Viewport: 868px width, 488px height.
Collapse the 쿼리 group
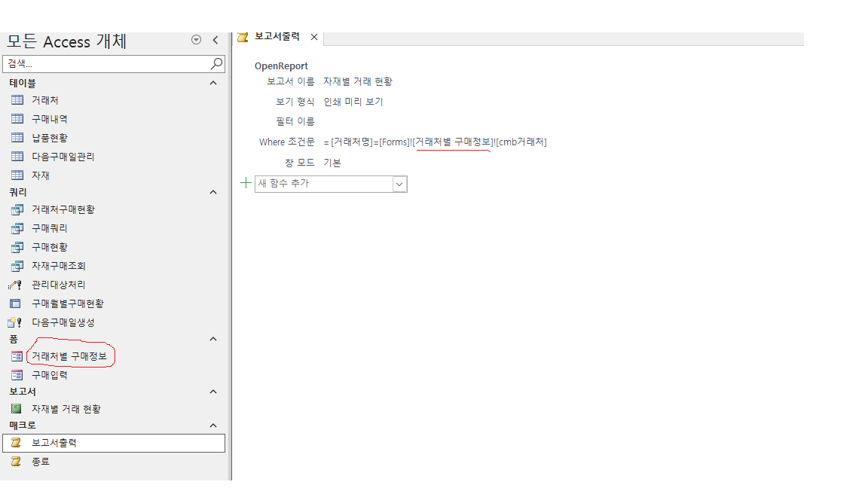point(213,192)
